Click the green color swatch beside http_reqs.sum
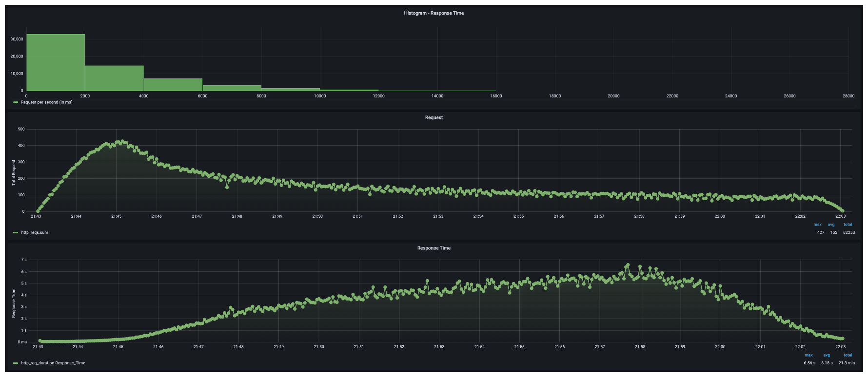The height and width of the screenshot is (377, 868). pos(16,232)
